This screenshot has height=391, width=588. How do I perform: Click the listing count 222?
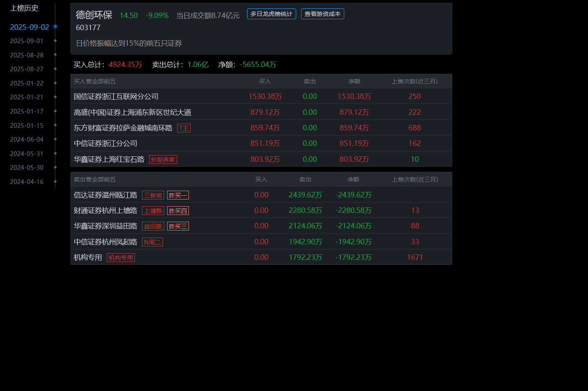click(415, 112)
